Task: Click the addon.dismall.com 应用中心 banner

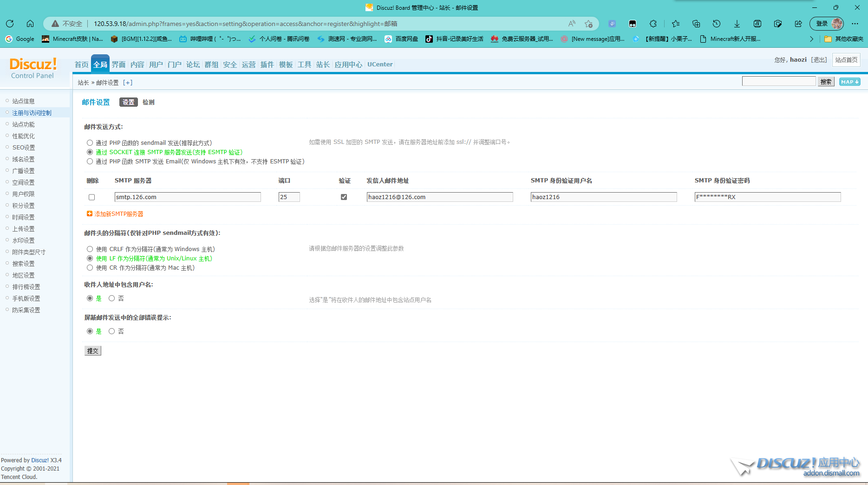Action: 795,467
